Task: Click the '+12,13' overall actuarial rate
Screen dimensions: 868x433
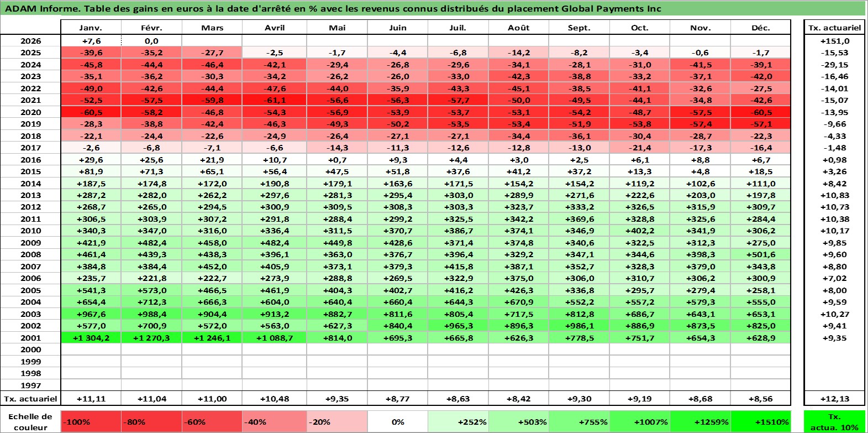Action: [x=834, y=398]
